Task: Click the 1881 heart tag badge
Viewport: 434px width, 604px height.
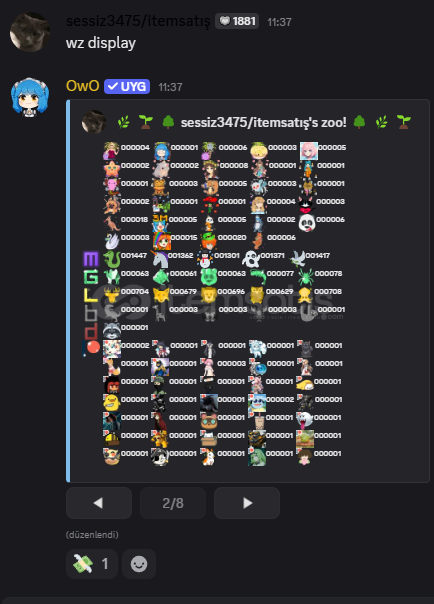Action: pyautogui.click(x=237, y=21)
